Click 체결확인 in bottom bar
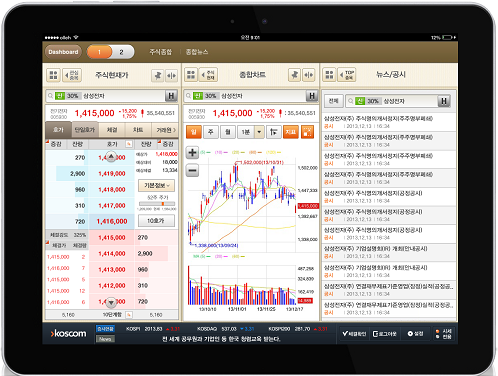The height and width of the screenshot is (376, 498). [354, 334]
